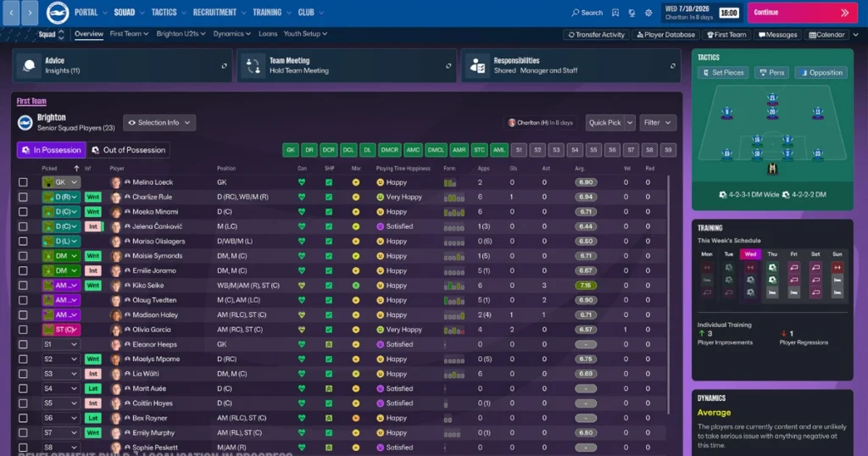Open the Filter dropdown

pos(658,122)
